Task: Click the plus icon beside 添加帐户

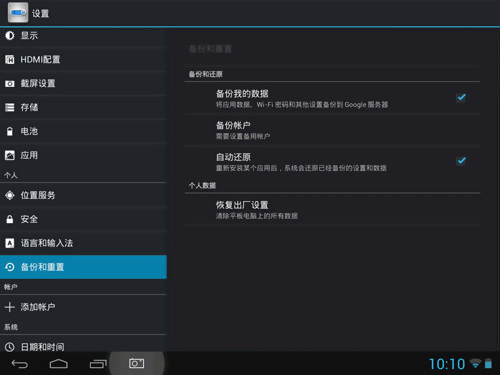Action: click(x=10, y=307)
